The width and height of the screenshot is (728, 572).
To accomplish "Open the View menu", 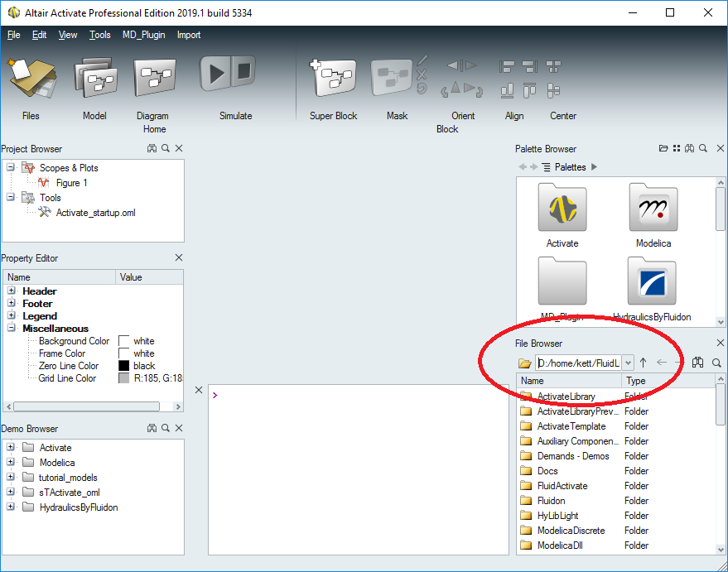I will (x=68, y=35).
